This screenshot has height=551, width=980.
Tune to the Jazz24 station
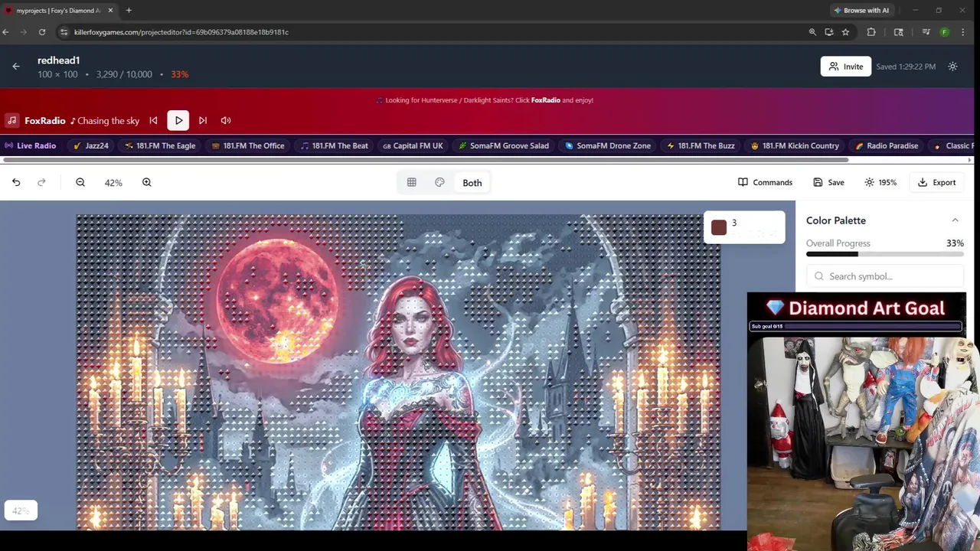point(91,145)
